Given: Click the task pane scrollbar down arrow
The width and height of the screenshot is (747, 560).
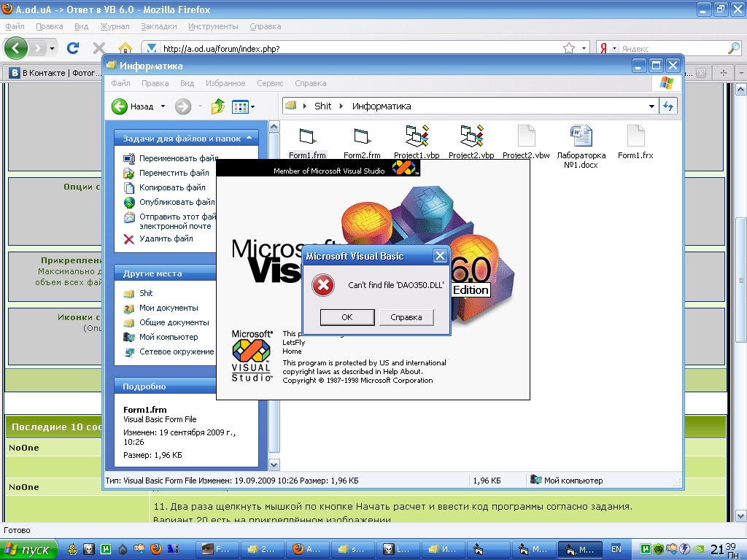Looking at the screenshot, I should click(x=274, y=464).
